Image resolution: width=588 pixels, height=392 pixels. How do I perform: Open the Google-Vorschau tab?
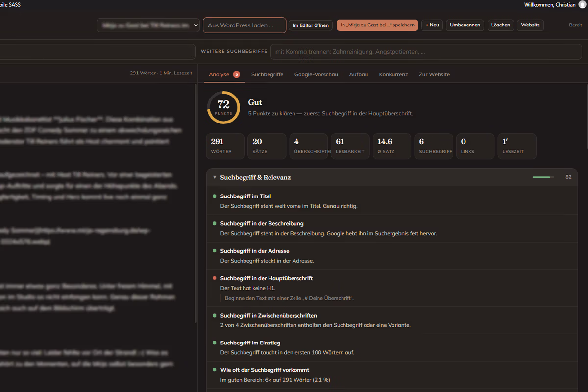pyautogui.click(x=316, y=74)
